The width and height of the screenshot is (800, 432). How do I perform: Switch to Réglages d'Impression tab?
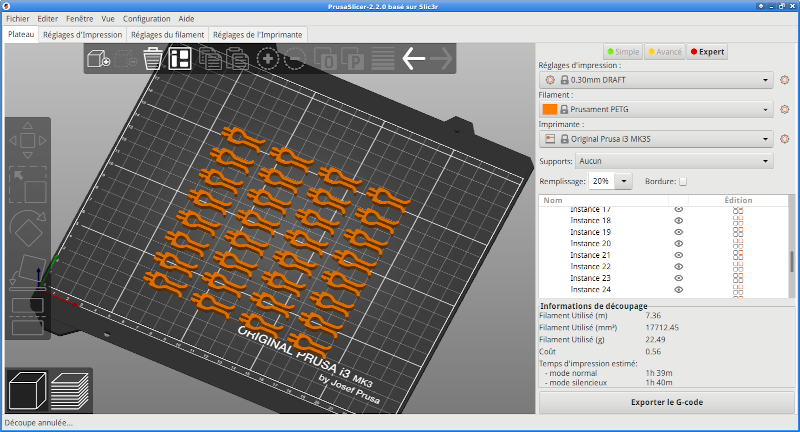point(83,35)
